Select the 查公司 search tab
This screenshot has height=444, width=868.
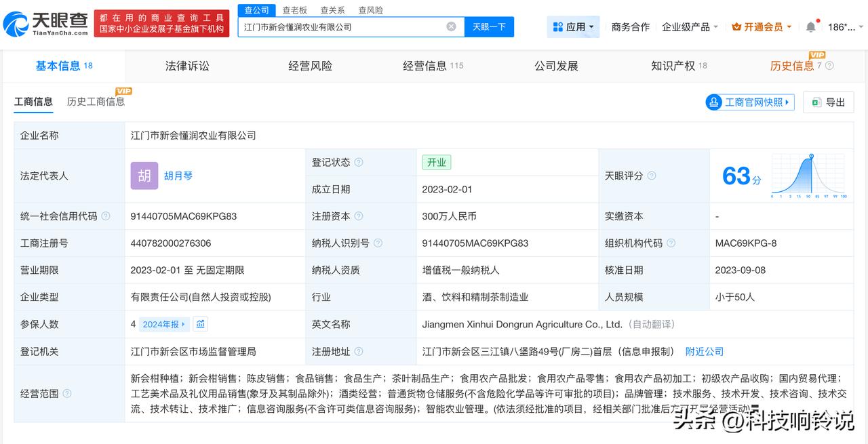257,10
